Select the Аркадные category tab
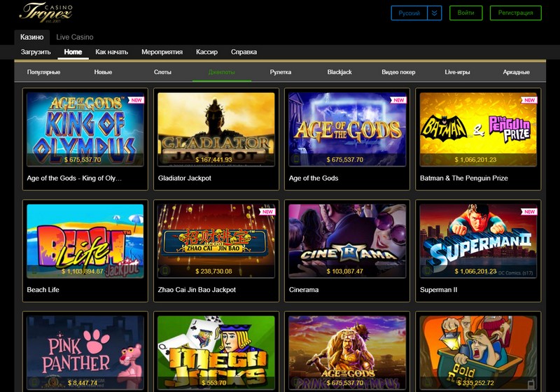The image size is (560, 392). click(x=516, y=72)
